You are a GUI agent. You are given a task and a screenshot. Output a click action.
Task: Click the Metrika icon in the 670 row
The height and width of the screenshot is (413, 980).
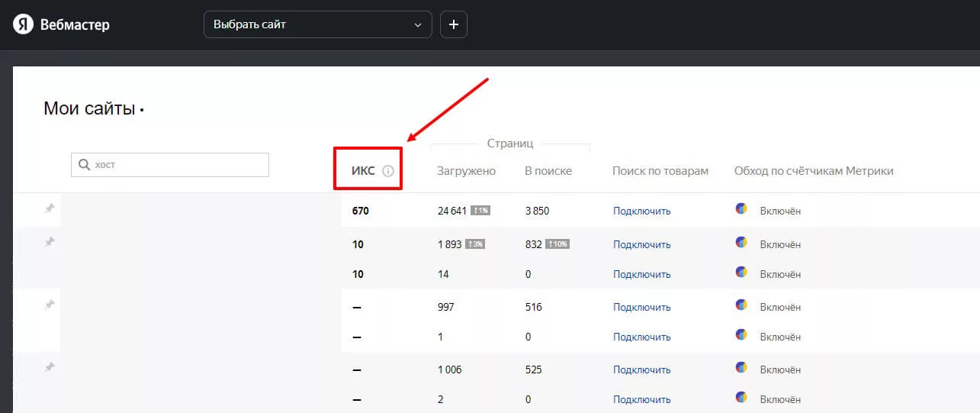tap(741, 208)
